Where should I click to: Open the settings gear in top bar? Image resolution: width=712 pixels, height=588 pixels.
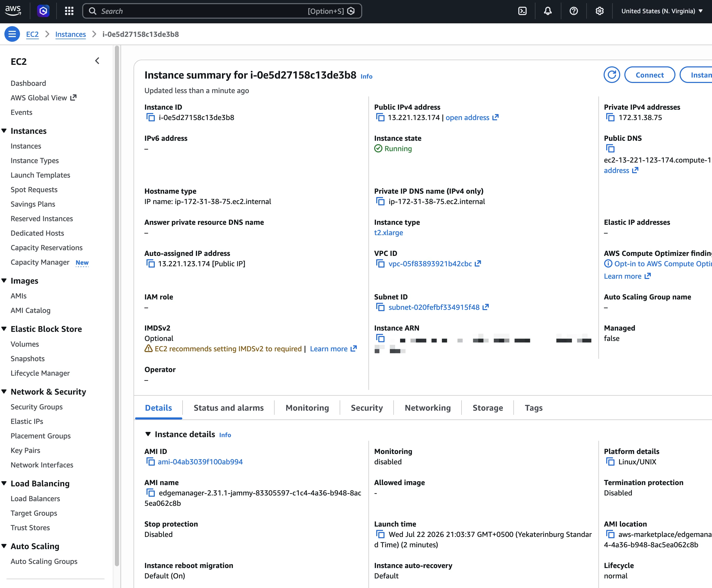pyautogui.click(x=599, y=11)
